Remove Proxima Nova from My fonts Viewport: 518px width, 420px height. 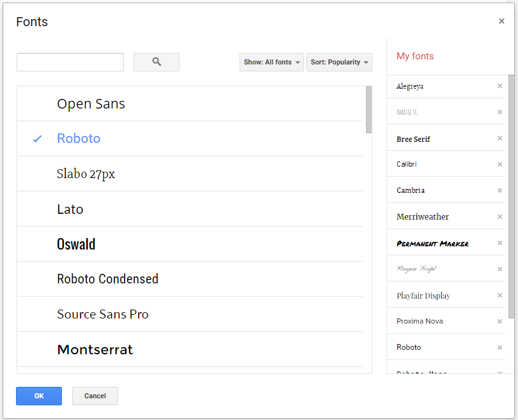(499, 320)
